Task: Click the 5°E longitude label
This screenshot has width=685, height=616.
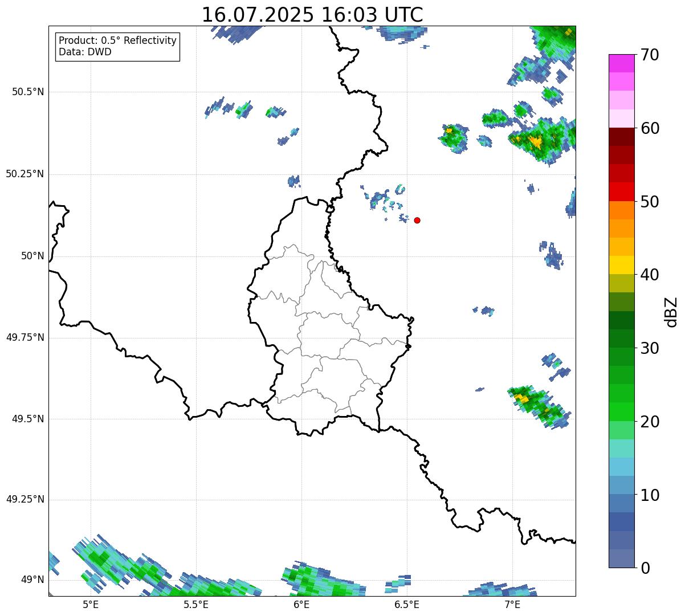Action: coord(91,605)
